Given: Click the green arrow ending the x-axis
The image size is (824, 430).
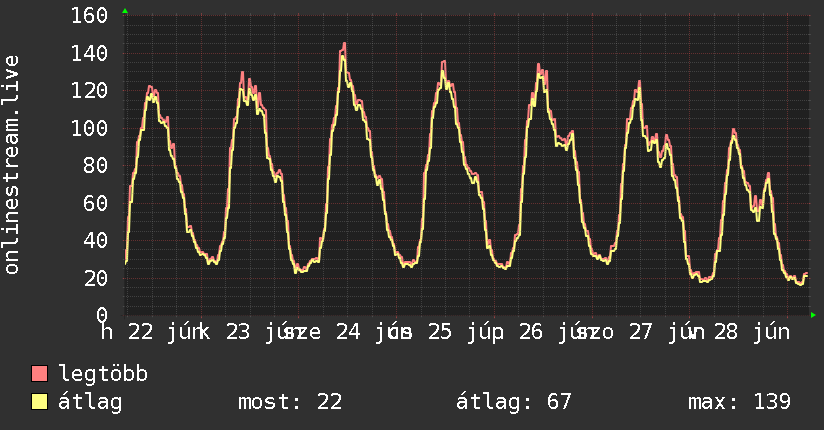Looking at the screenshot, I should 813,315.
